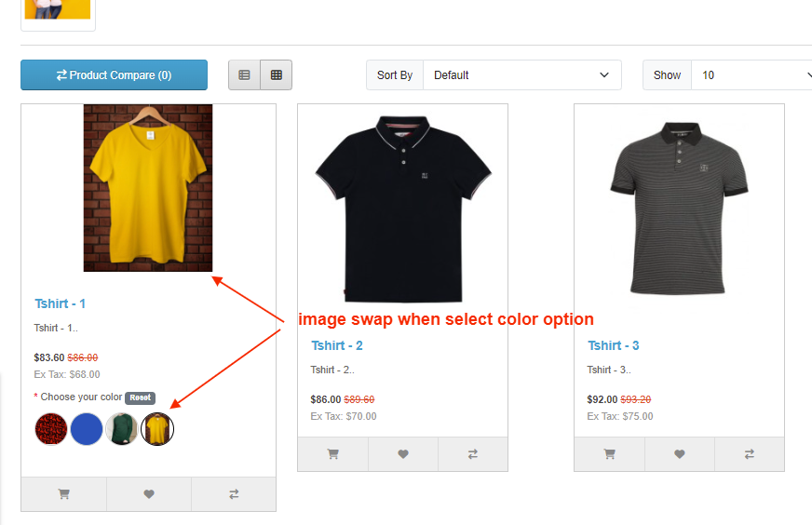Click compare arrows under Tshirt - 3
The image size is (812, 525).
pyautogui.click(x=750, y=454)
